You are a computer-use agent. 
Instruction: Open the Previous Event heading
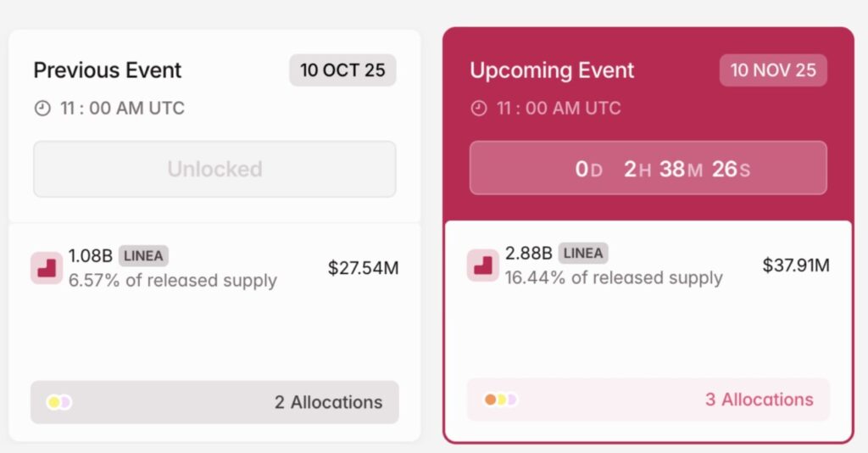[x=108, y=70]
